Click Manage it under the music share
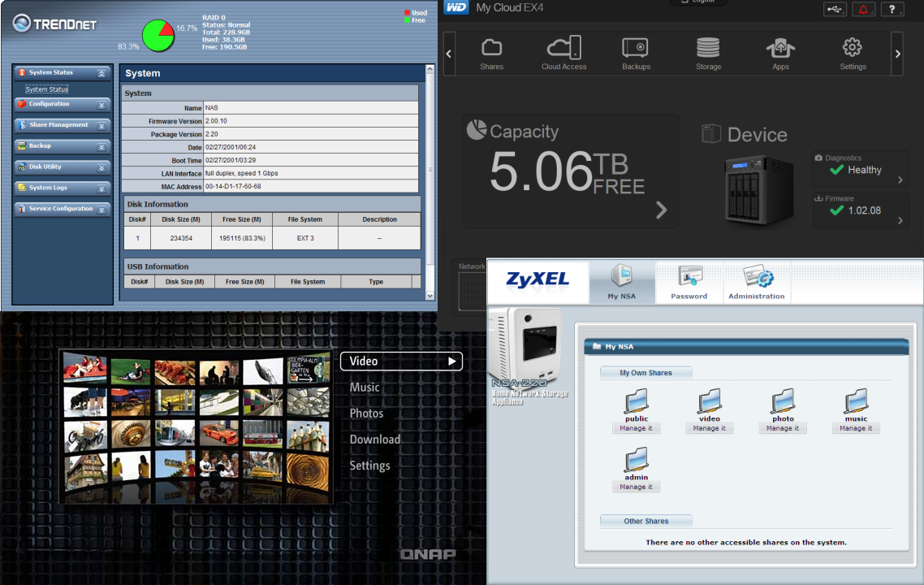The image size is (924, 585). (857, 428)
